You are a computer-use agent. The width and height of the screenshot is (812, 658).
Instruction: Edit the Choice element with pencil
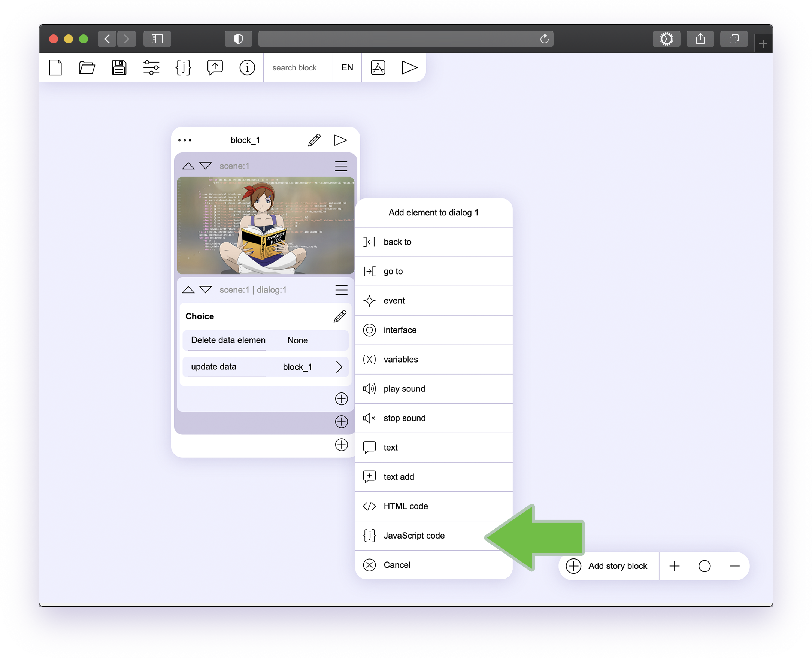(x=340, y=316)
